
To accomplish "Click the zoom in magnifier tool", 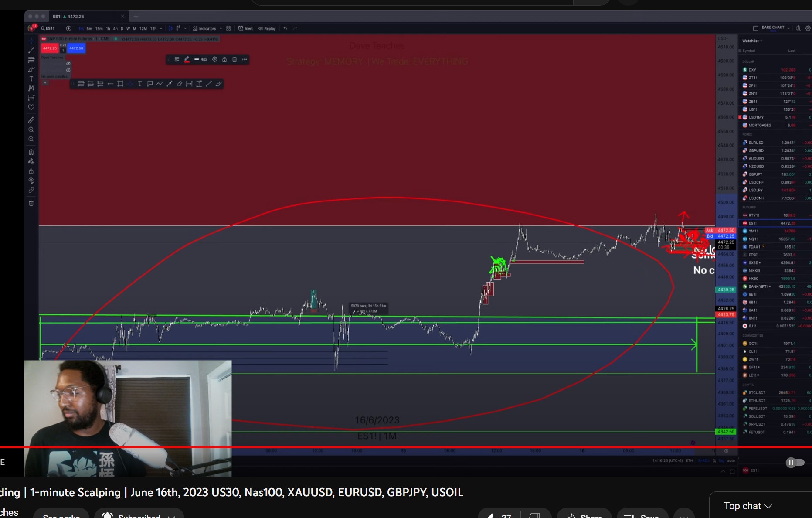I will (31, 129).
